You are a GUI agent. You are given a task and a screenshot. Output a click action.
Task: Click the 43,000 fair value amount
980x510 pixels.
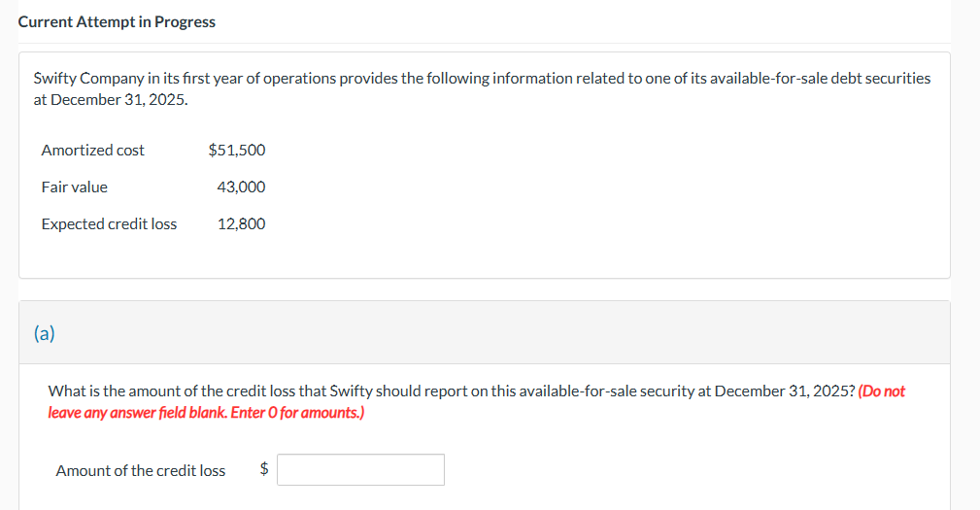click(x=241, y=187)
